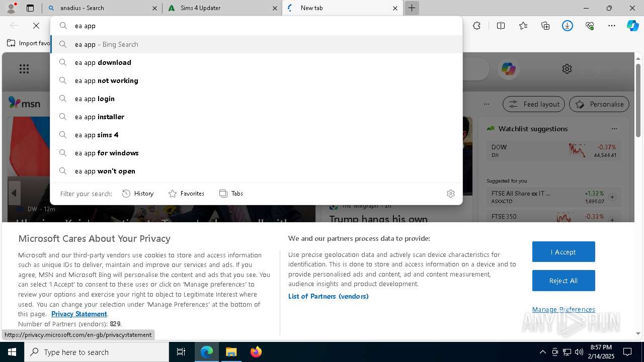Add FTSE All Share to watchlist

click(612, 197)
